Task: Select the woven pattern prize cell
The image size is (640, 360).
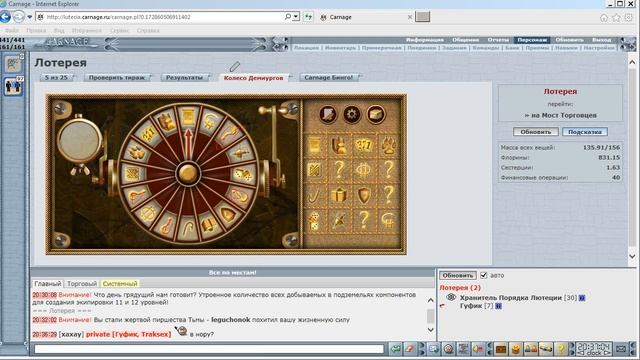Action: pos(315,170)
